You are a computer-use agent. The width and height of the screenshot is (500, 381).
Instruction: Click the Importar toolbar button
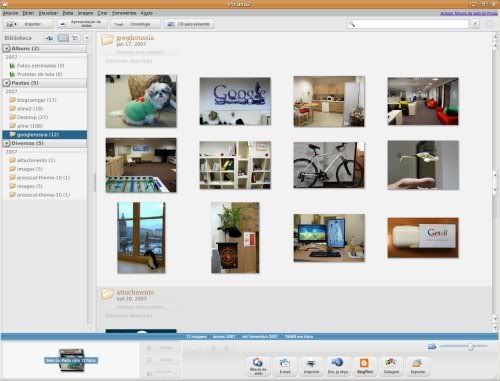click(x=28, y=24)
